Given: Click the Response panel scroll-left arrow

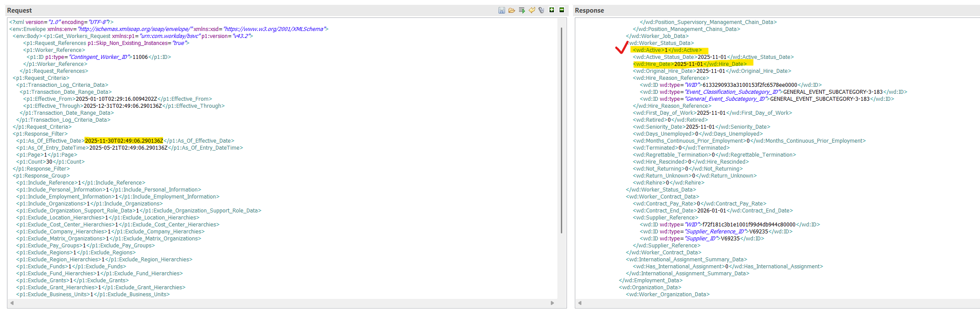Looking at the screenshot, I should point(580,303).
